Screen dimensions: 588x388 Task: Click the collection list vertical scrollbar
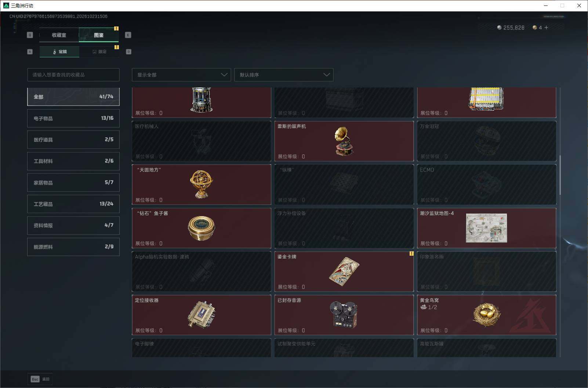coord(560,175)
